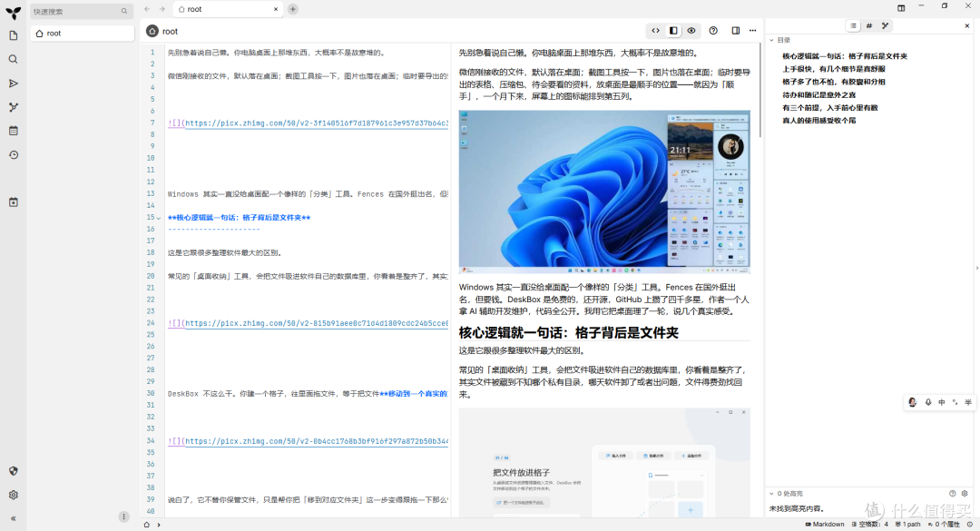Jump to heading 核心逻辑就一句话：格子背后是文件夹 in contents

click(x=845, y=56)
